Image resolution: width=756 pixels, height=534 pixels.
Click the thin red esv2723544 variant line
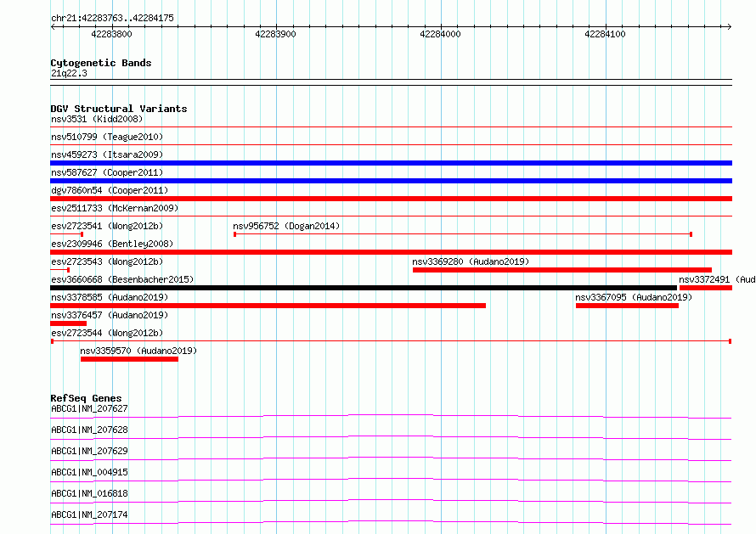tap(391, 341)
